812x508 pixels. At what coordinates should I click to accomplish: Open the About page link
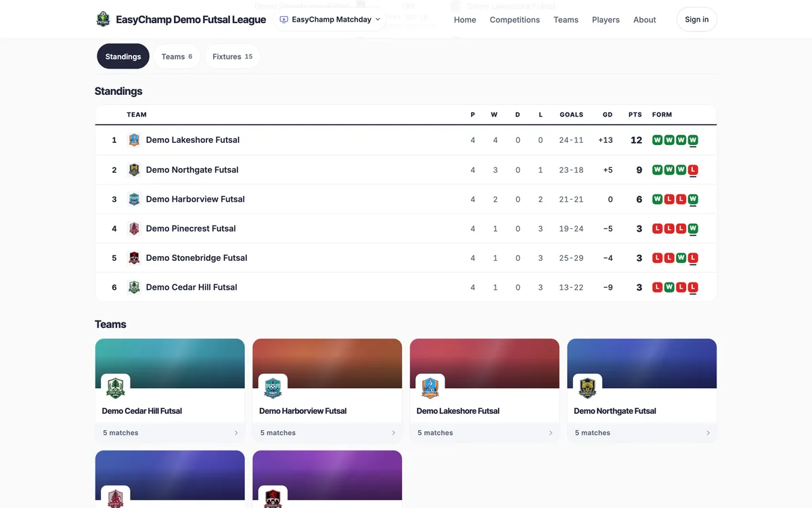point(645,20)
